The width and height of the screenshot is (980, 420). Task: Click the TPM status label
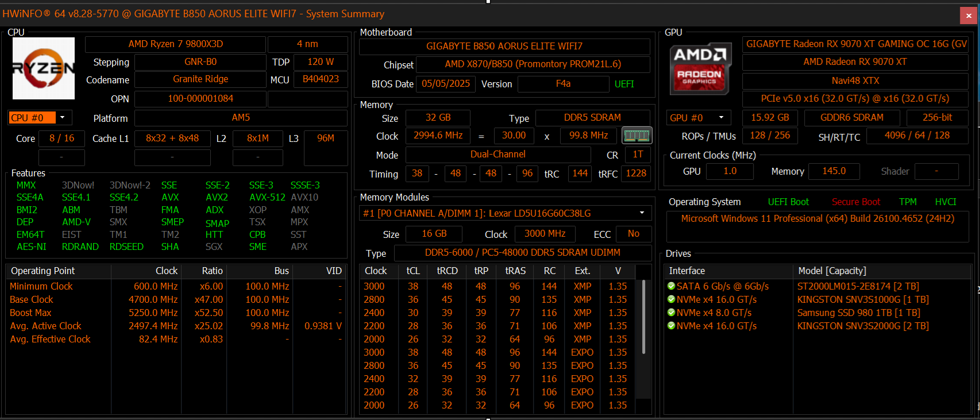908,202
